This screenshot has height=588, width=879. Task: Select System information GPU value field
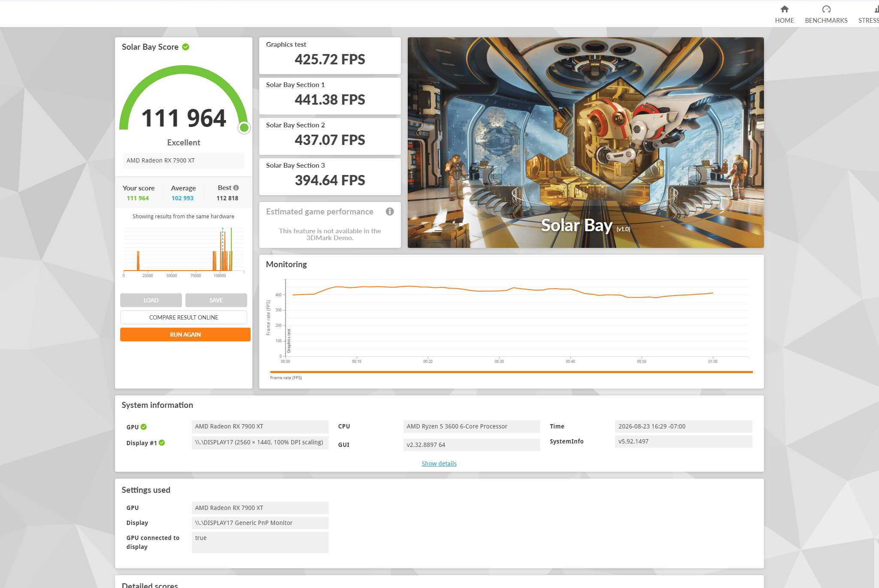click(x=260, y=426)
